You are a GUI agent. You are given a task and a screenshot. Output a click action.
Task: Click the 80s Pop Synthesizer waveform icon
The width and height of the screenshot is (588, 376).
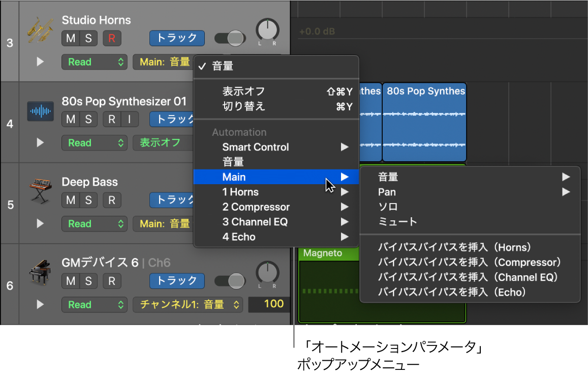click(40, 111)
